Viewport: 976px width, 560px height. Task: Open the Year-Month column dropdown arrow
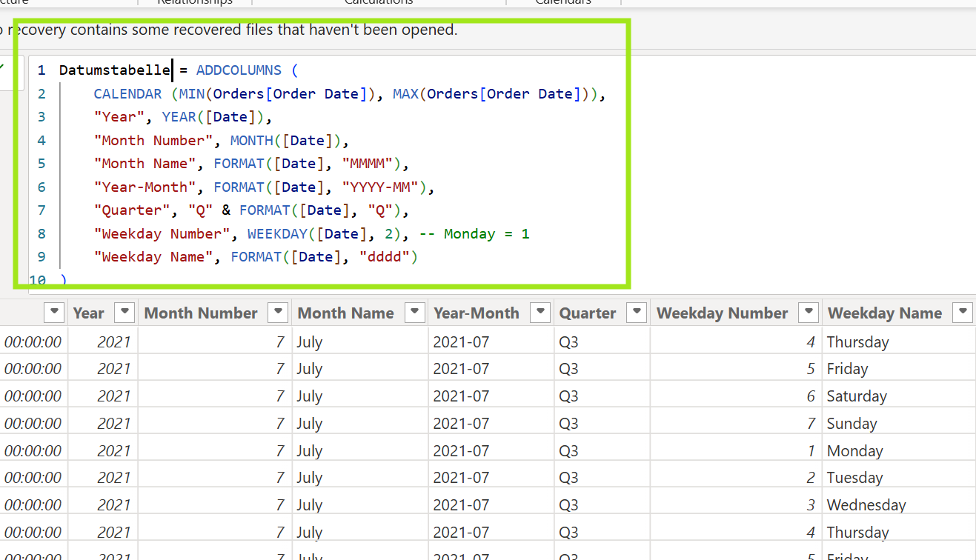click(x=541, y=313)
